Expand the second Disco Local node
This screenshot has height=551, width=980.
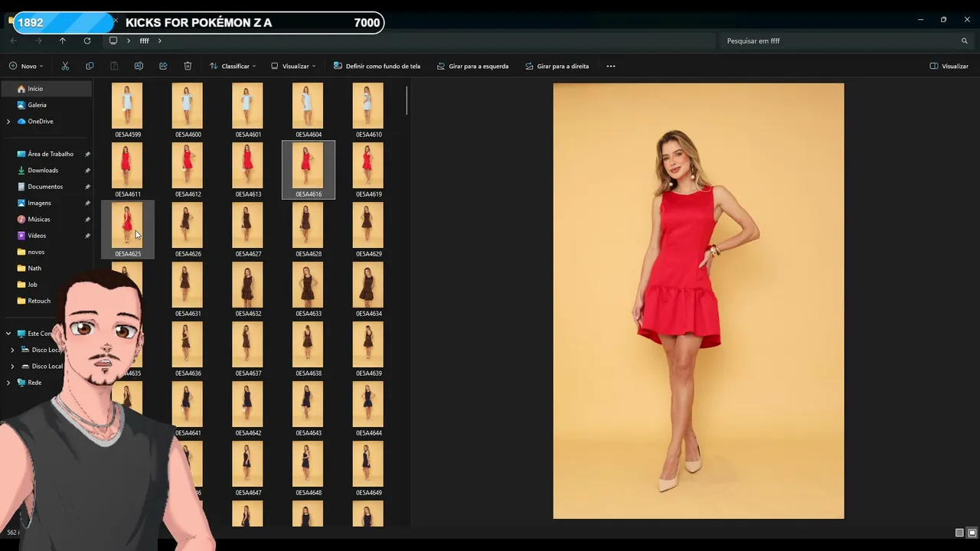coord(12,366)
